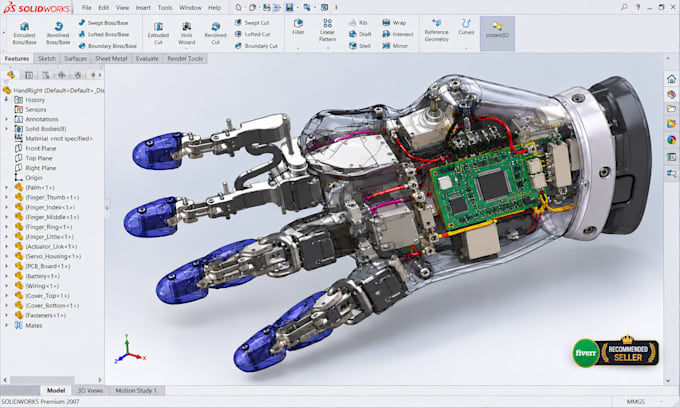
Task: Click the Save icon in the title toolbar
Action: (289, 7)
